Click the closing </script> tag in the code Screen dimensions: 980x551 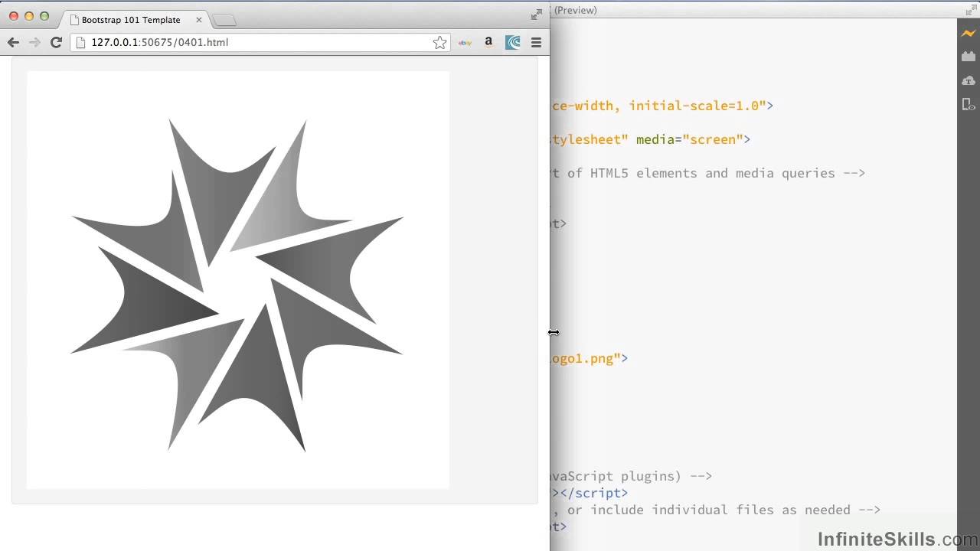tap(594, 493)
